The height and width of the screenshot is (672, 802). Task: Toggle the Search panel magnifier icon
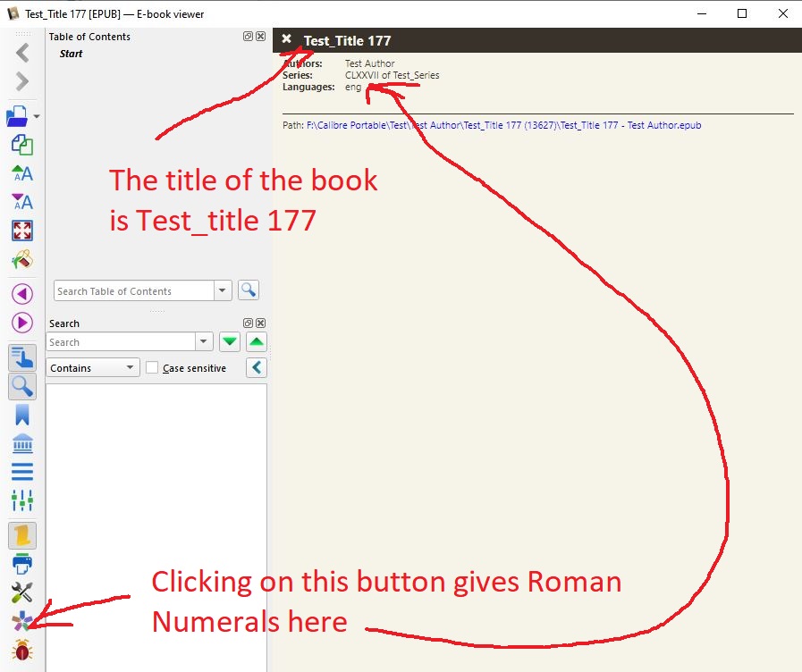point(22,387)
